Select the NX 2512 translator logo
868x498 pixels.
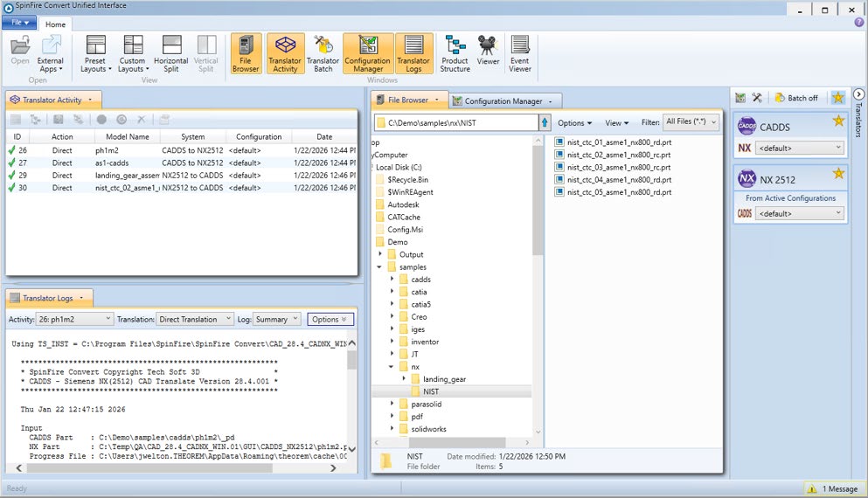pos(746,178)
